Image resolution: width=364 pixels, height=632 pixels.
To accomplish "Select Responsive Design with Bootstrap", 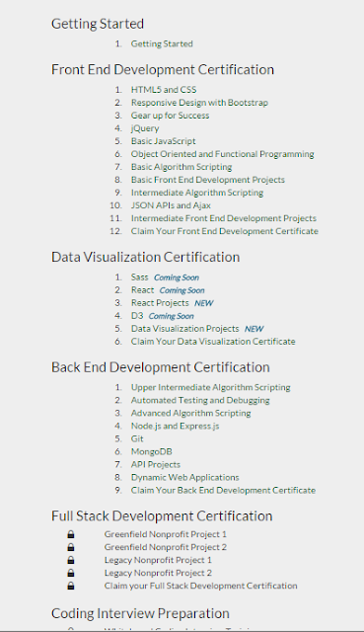I will click(x=199, y=103).
